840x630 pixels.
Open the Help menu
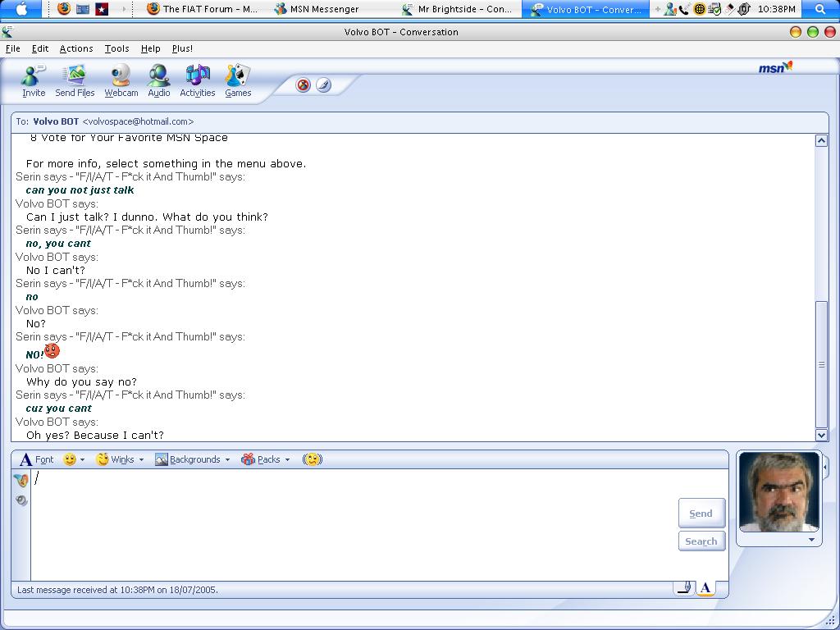(151, 48)
